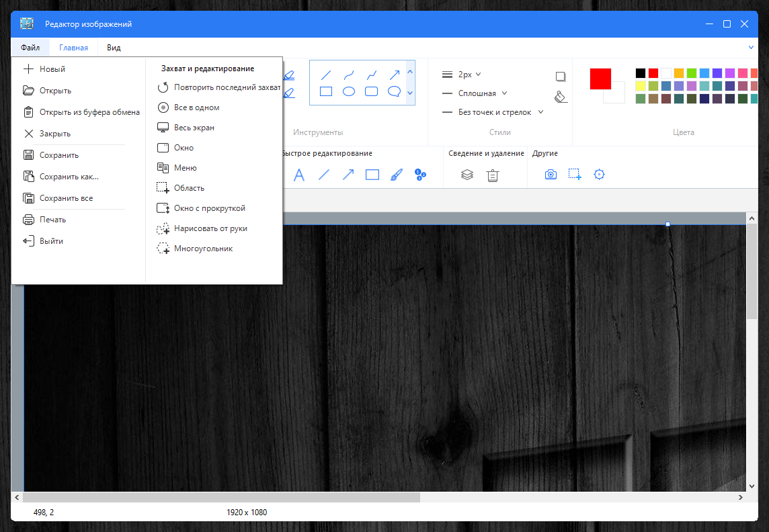Screen dimensions: 769x532
Task: Choose the quick edit line tool
Action: coord(324,175)
